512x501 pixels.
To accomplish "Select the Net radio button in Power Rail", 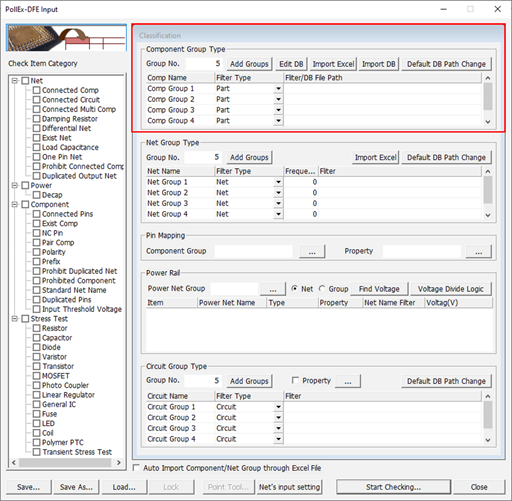I will point(295,289).
